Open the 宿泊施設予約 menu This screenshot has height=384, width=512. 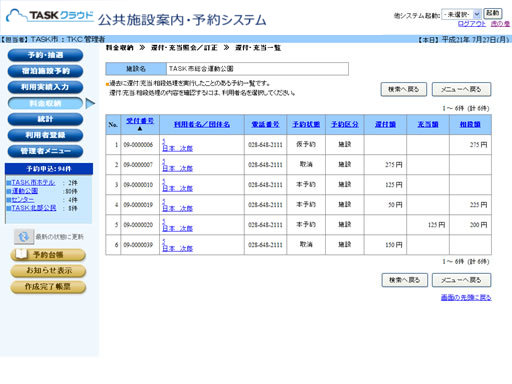45,71
